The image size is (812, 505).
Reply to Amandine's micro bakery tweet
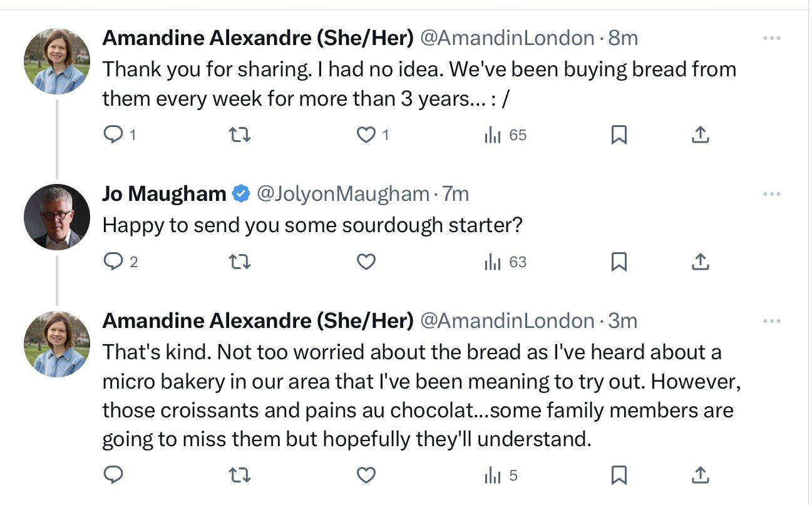[113, 476]
